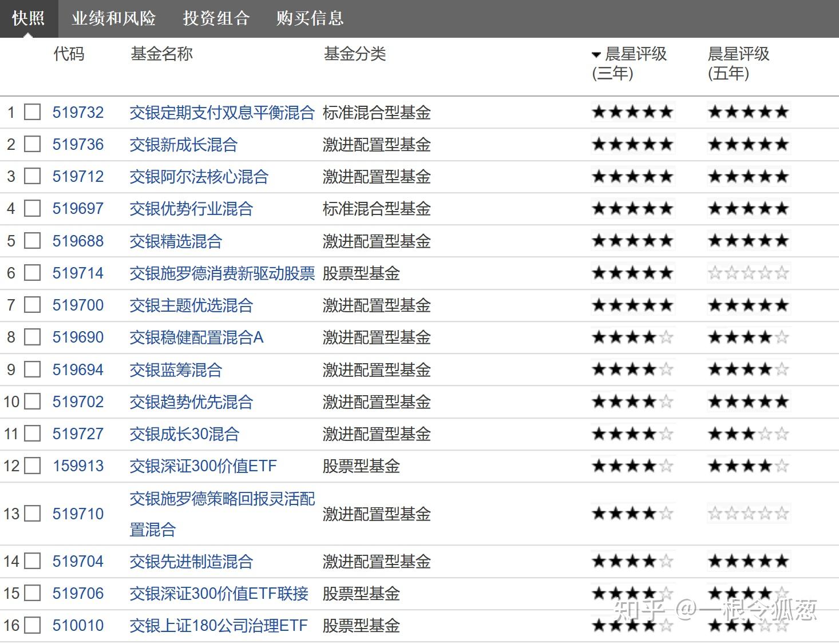
Task: Open the 购买信息 tab
Action: click(x=310, y=18)
